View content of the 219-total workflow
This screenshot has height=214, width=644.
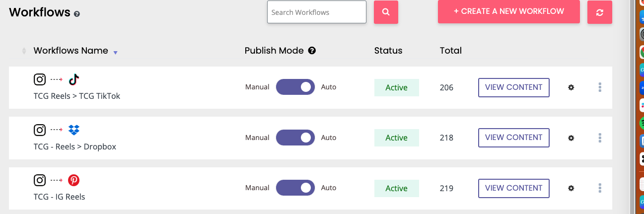coord(514,188)
